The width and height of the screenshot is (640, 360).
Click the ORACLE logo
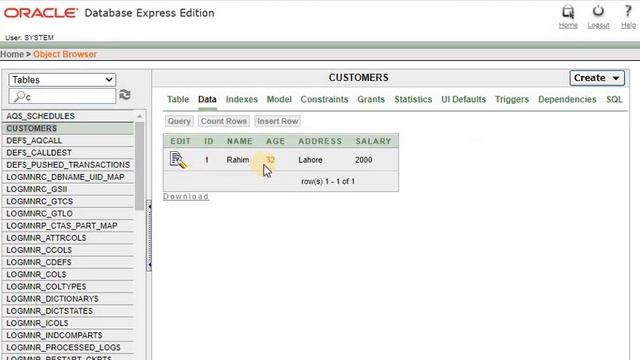[x=40, y=13]
